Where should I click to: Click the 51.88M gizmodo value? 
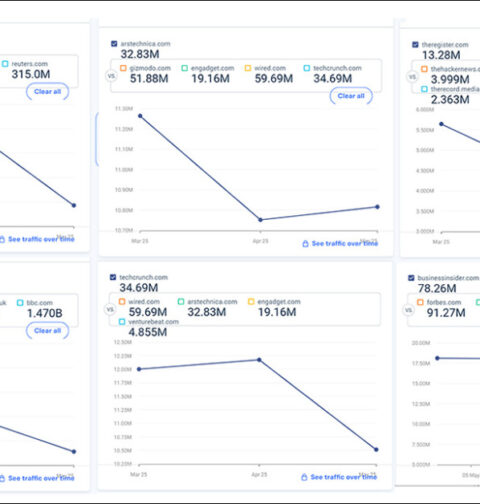(x=149, y=79)
